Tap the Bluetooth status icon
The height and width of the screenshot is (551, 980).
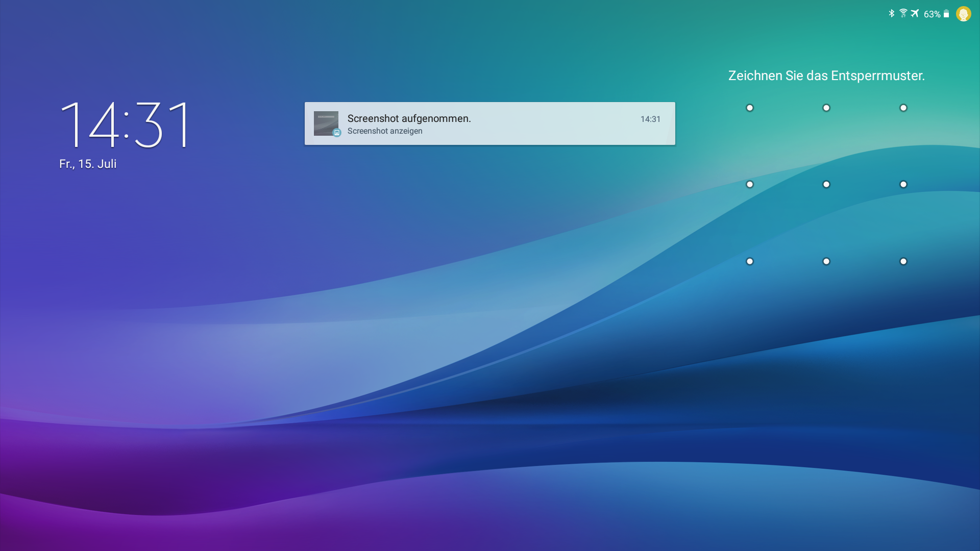pos(892,14)
